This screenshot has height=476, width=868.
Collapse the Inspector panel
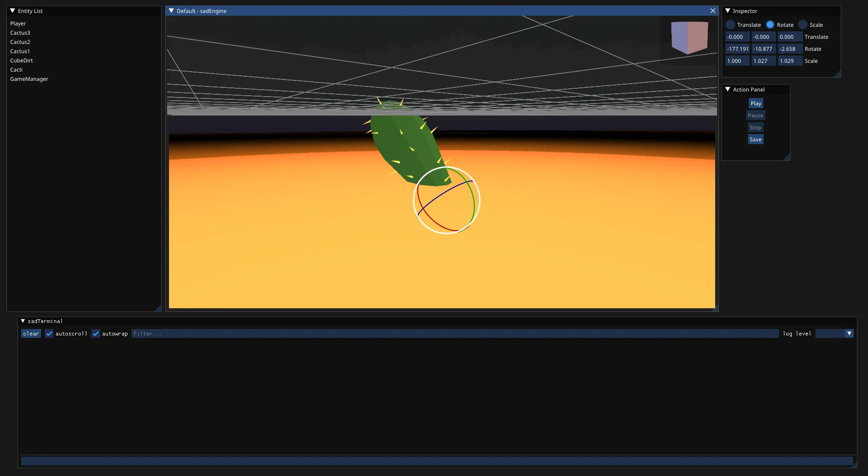[x=728, y=11]
